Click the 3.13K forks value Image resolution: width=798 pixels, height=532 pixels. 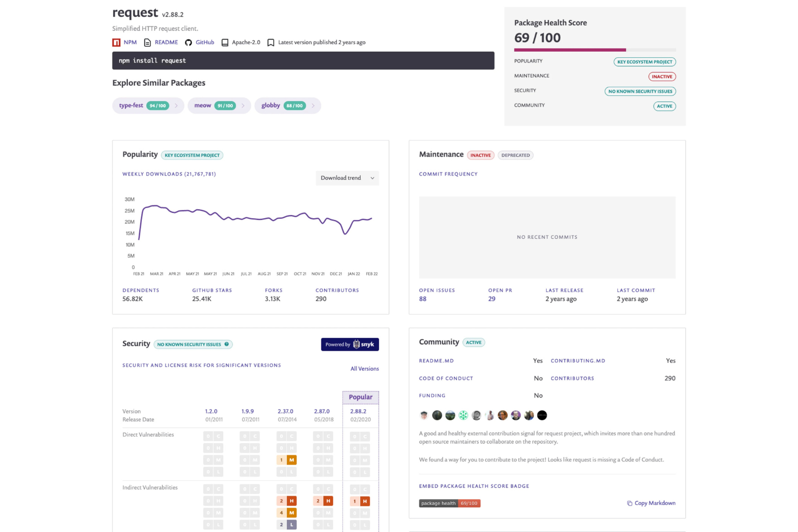pyautogui.click(x=273, y=299)
